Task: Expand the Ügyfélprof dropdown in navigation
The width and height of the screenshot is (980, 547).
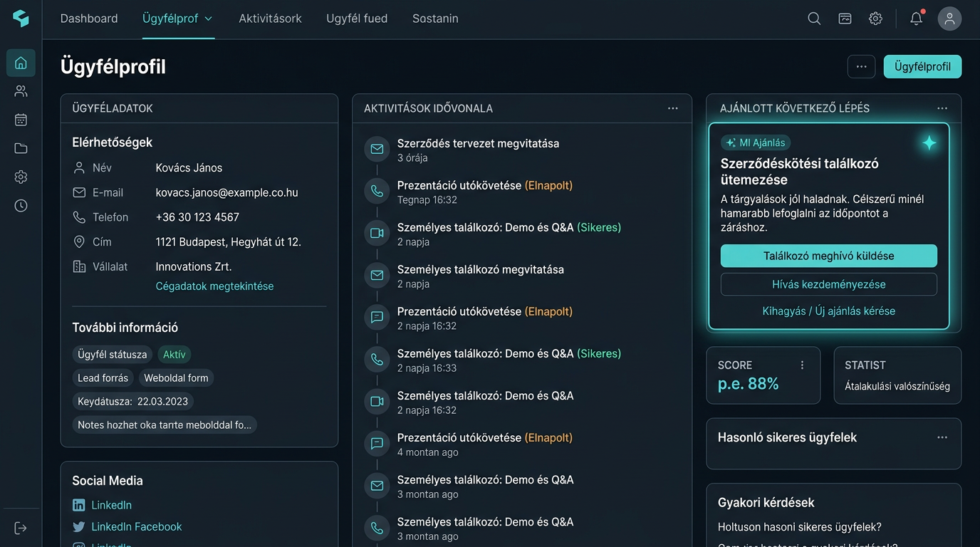Action: pyautogui.click(x=209, y=19)
